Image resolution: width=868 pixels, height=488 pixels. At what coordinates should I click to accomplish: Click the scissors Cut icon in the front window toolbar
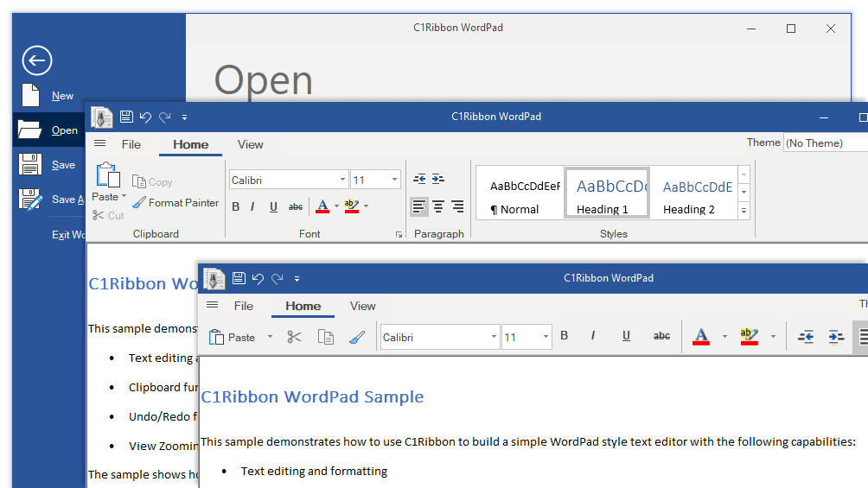[295, 337]
